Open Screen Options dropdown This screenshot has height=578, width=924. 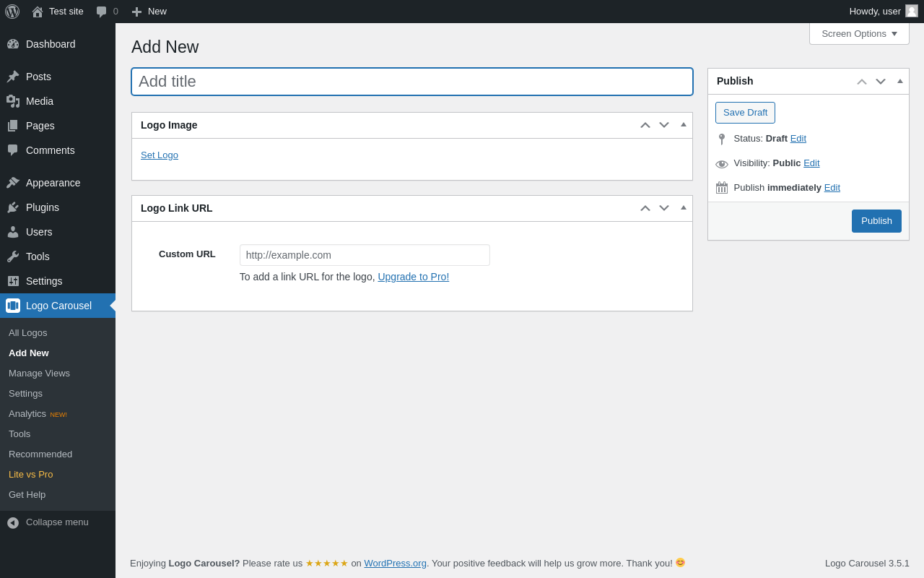point(859,33)
